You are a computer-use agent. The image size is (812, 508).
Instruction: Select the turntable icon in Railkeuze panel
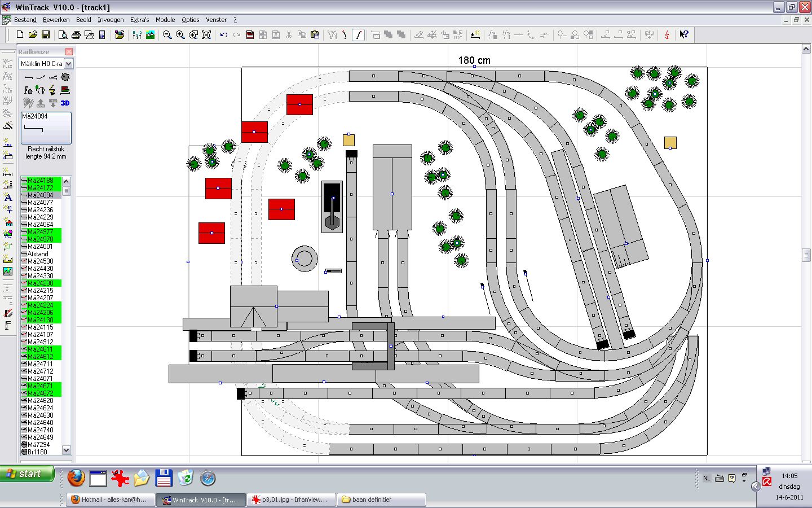tap(65, 77)
